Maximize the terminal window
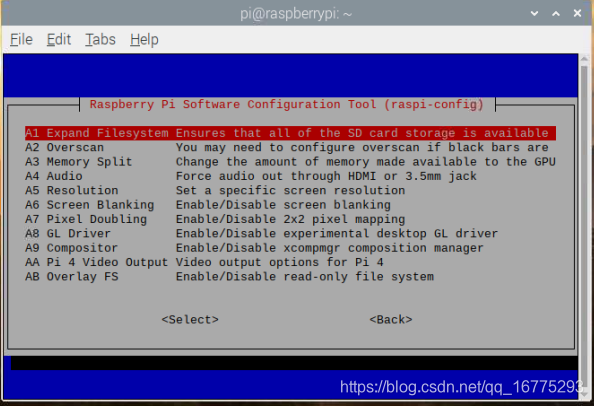This screenshot has height=406, width=594. click(x=556, y=14)
